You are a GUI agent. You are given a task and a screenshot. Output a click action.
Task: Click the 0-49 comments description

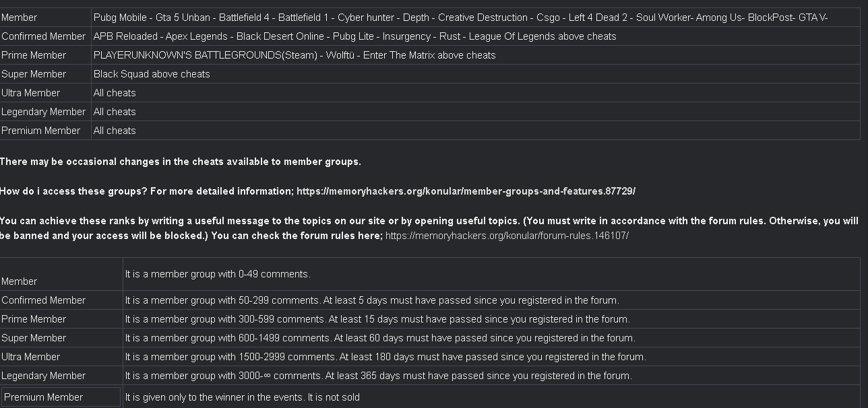(218, 274)
